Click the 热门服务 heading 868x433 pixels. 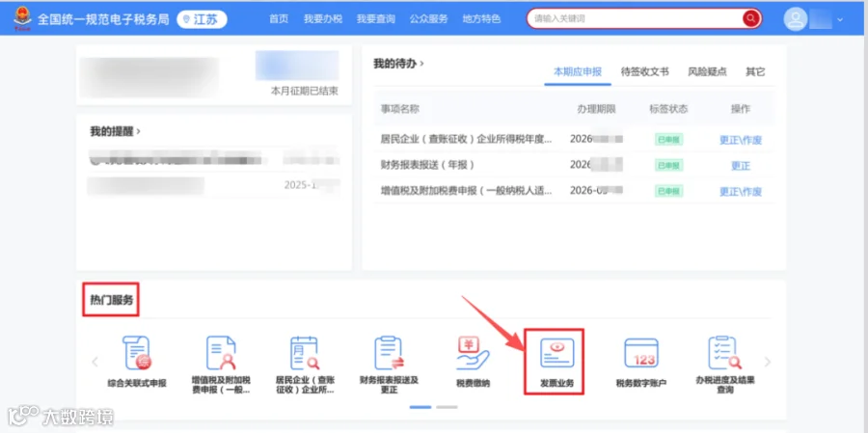tap(112, 300)
